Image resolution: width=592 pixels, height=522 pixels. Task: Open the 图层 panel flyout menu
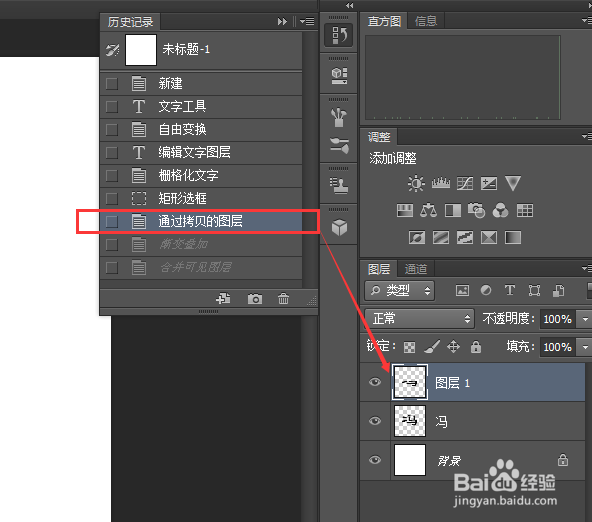pos(587,268)
